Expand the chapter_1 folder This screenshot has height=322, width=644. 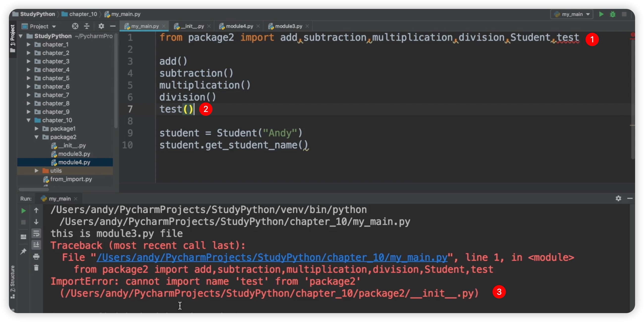28,45
